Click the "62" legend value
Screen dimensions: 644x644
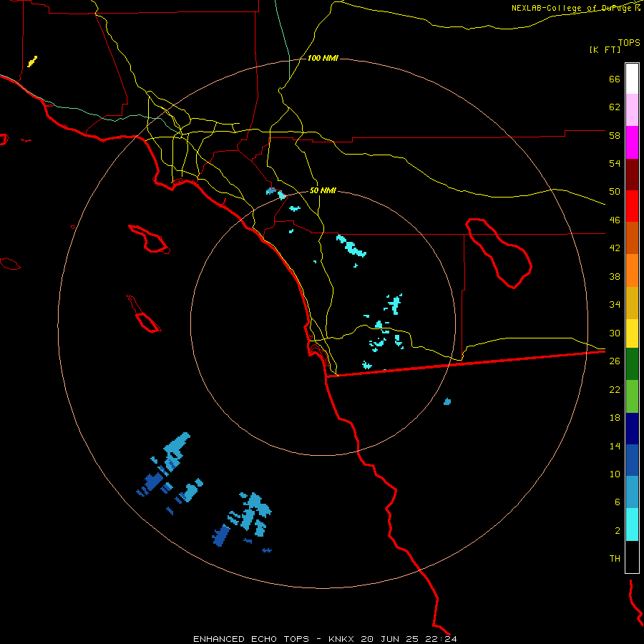[x=615, y=107]
